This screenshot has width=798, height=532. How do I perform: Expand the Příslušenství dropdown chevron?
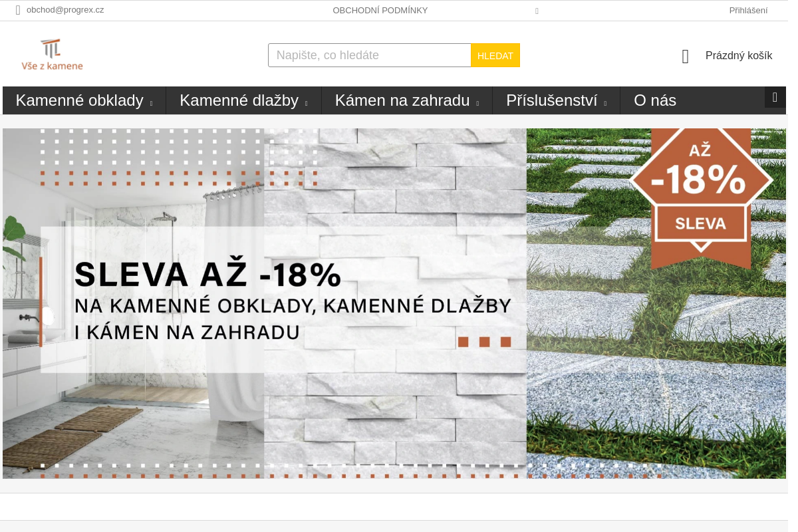[605, 103]
